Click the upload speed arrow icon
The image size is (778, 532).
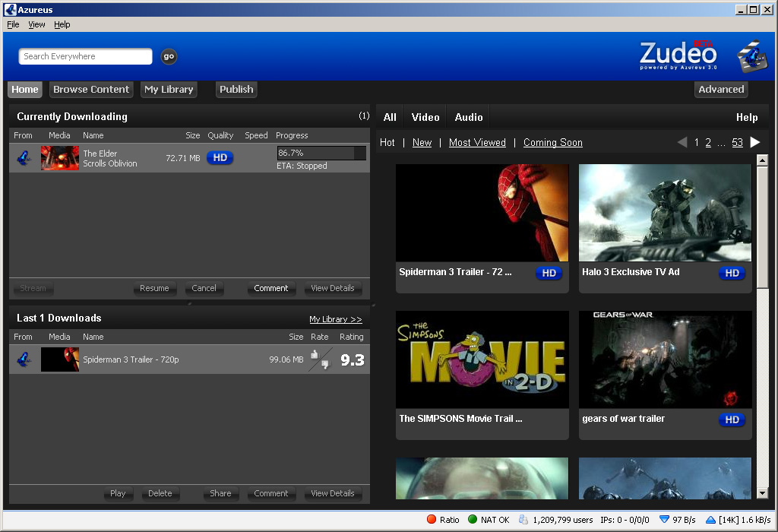point(710,520)
